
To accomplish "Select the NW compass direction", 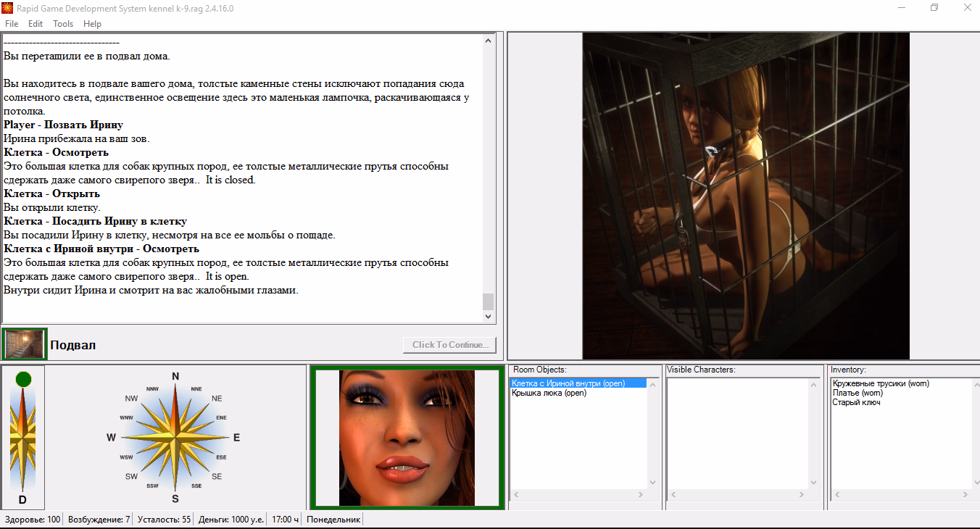I will tap(131, 399).
